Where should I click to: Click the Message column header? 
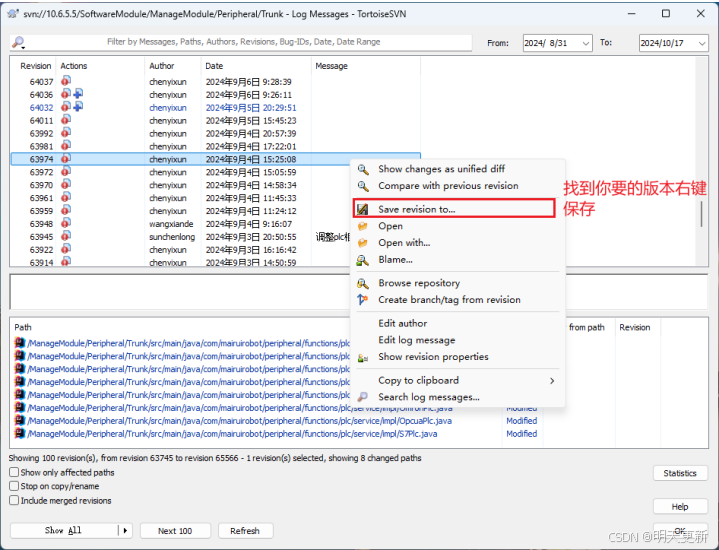(365, 66)
